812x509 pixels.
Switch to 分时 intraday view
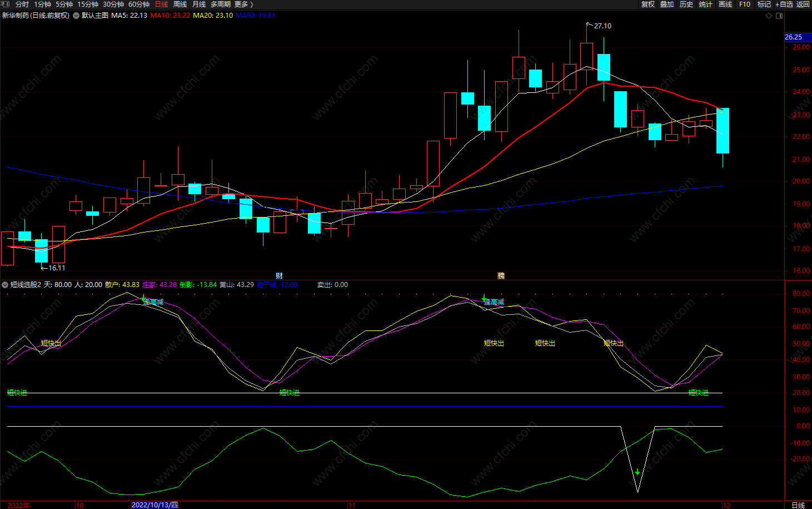tap(22, 4)
